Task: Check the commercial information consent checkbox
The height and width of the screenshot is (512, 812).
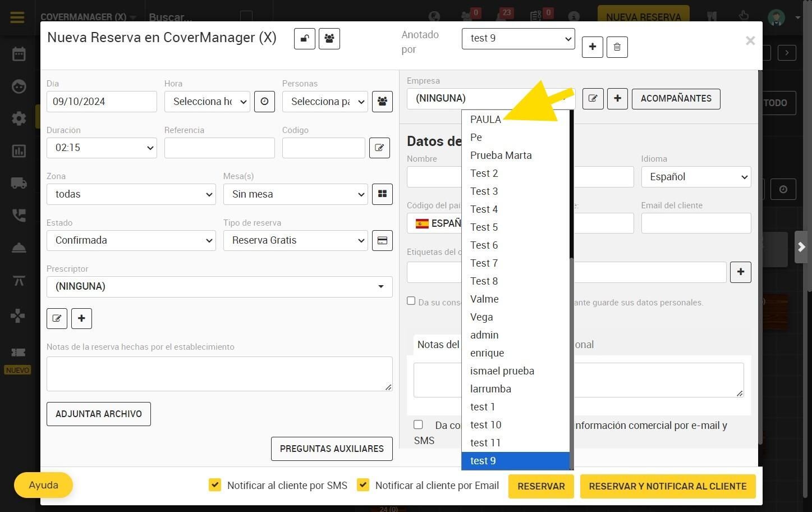Action: [418, 424]
